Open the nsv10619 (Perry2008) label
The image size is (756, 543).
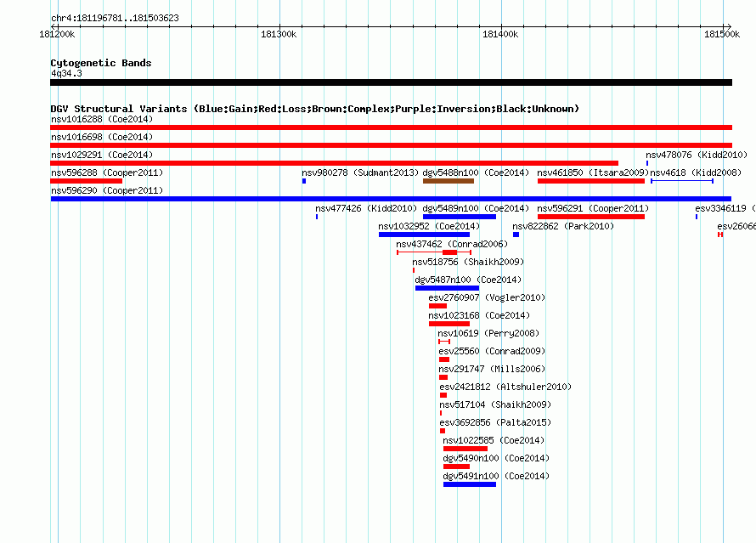tap(488, 333)
